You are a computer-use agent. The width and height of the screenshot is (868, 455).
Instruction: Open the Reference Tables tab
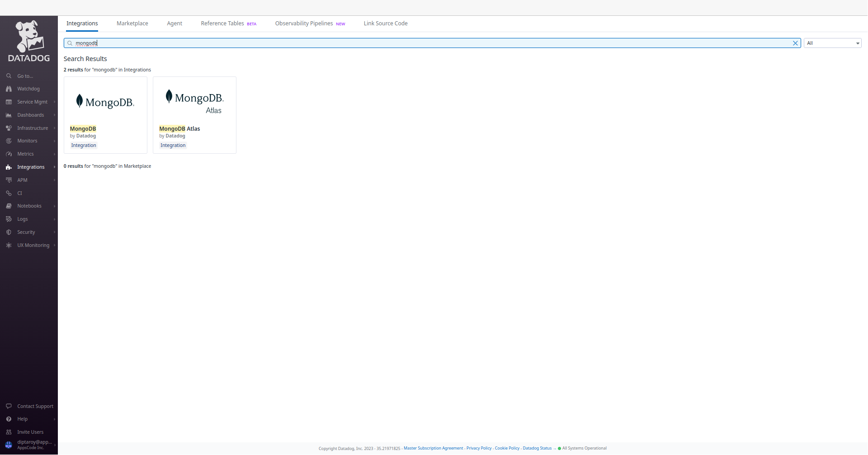[222, 23]
